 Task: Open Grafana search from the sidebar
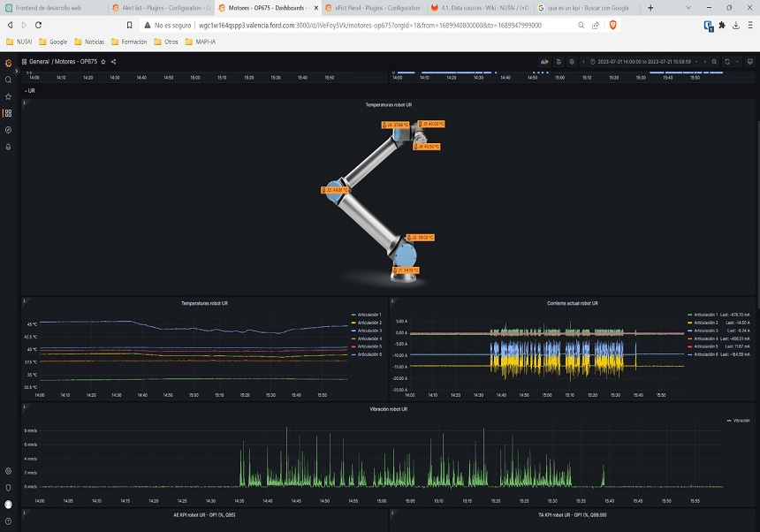tap(8, 80)
